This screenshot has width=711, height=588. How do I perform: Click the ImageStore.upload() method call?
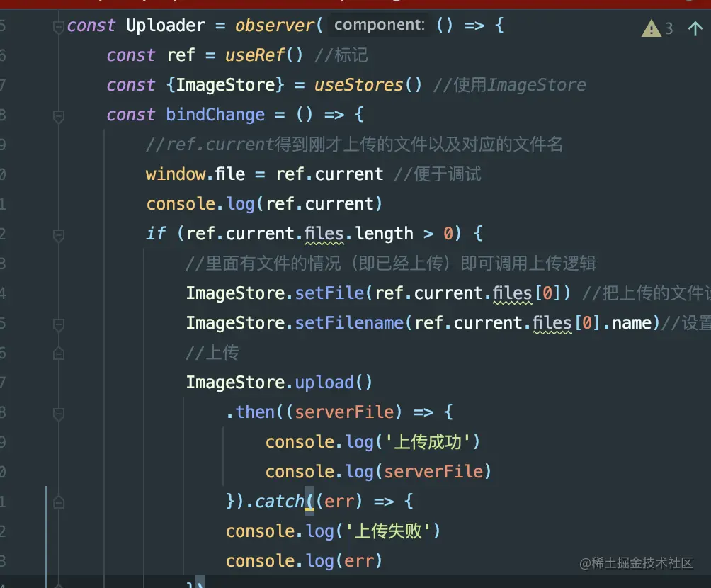tap(324, 382)
